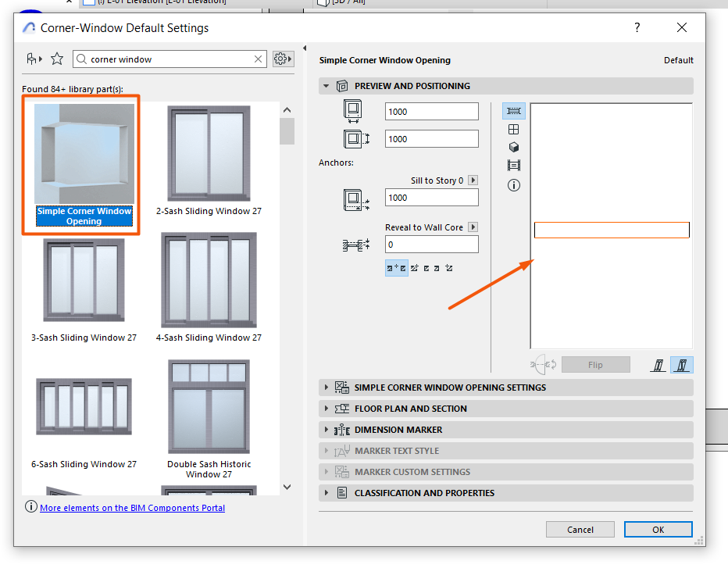Open the Sill to Story 0 dropdown
The image size is (728, 568).
473,180
